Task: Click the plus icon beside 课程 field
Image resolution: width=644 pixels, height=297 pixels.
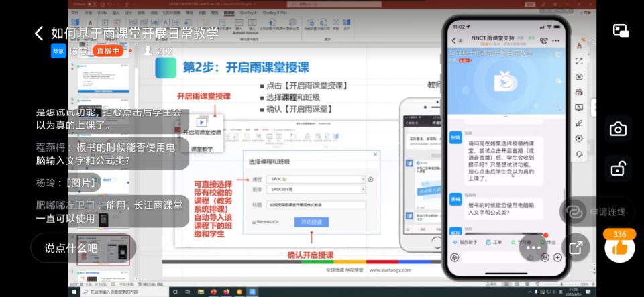Action: tap(370, 179)
